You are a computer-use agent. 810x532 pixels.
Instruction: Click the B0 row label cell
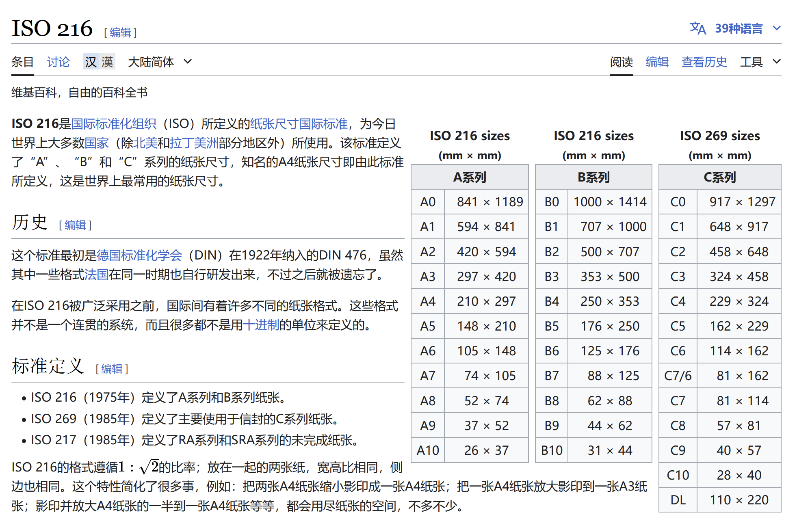click(552, 202)
